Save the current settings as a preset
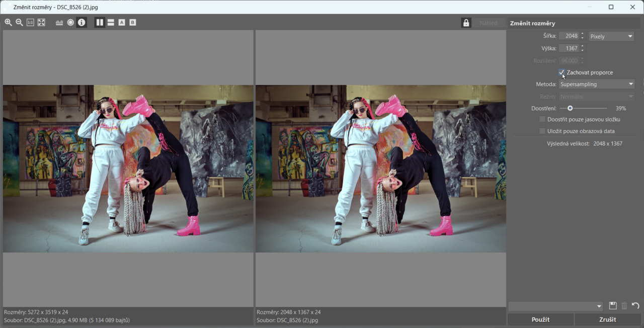The image size is (644, 328). (x=613, y=306)
